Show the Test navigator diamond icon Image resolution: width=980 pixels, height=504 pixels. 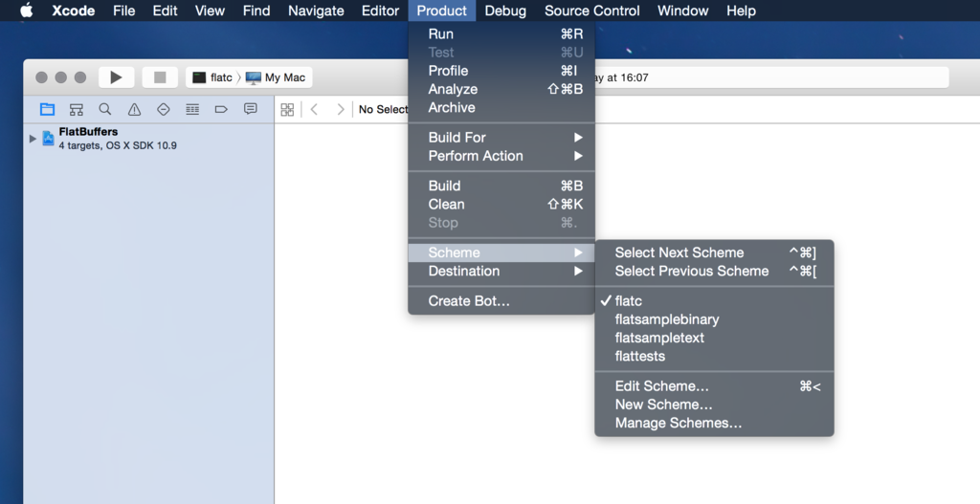pyautogui.click(x=163, y=109)
